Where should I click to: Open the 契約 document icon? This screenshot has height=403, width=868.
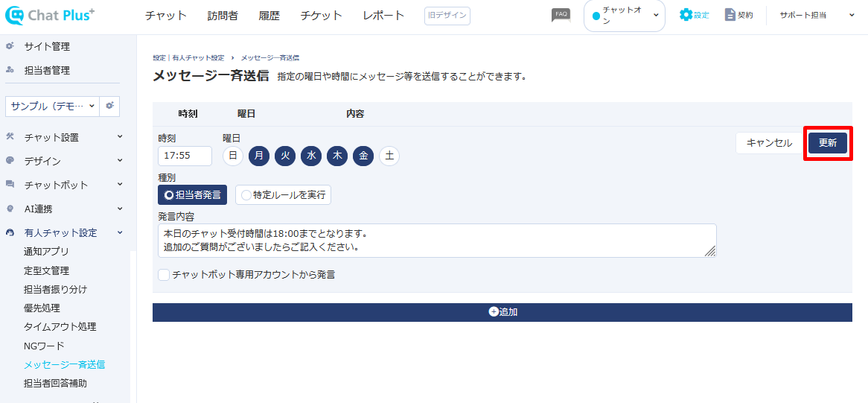pyautogui.click(x=730, y=15)
